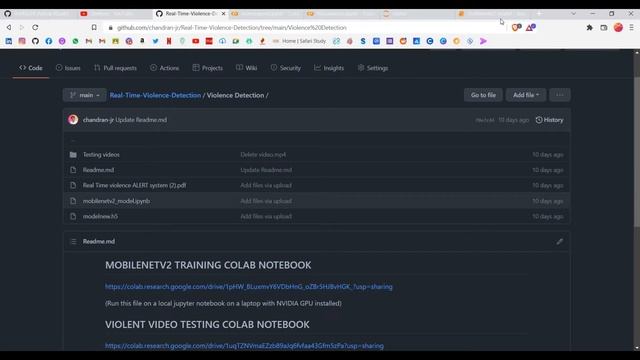The image size is (640, 360).
Task: Click the address bar URL
Action: (x=231, y=27)
